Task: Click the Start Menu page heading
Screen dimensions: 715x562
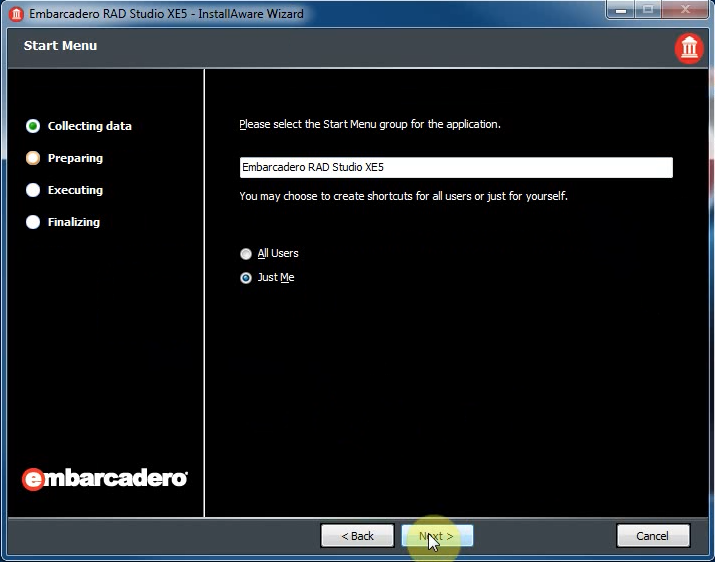Action: pyautogui.click(x=60, y=46)
